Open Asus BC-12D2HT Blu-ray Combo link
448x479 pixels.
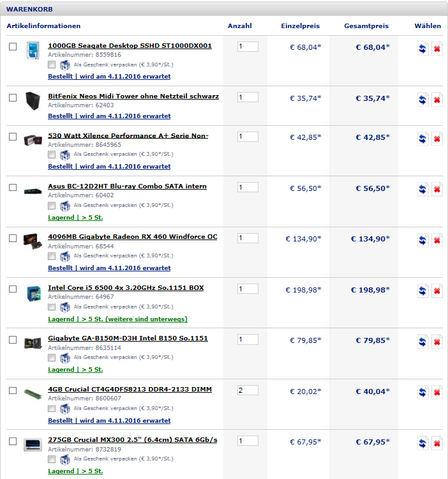[x=127, y=186]
